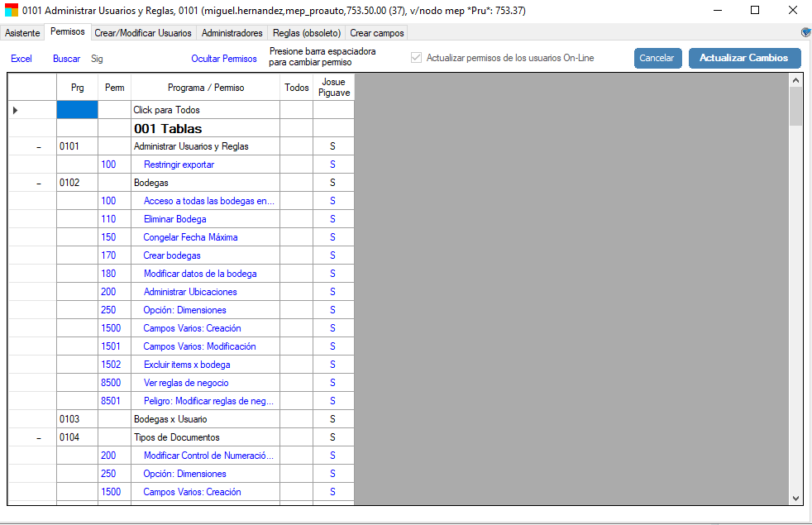Screen dimensions: 812x525
Task: Click permission code 1502
Action: point(114,365)
